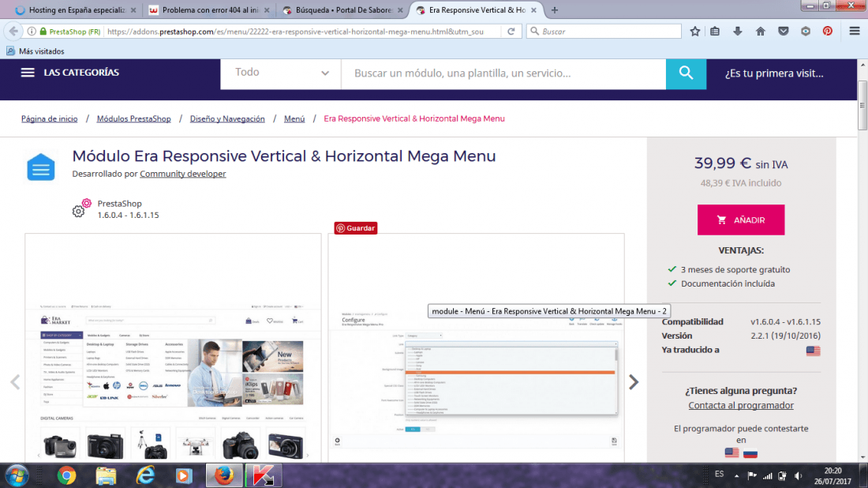Screen dimensions: 868x488
Task: Open the Las Categorías hamburger menu
Action: point(28,73)
